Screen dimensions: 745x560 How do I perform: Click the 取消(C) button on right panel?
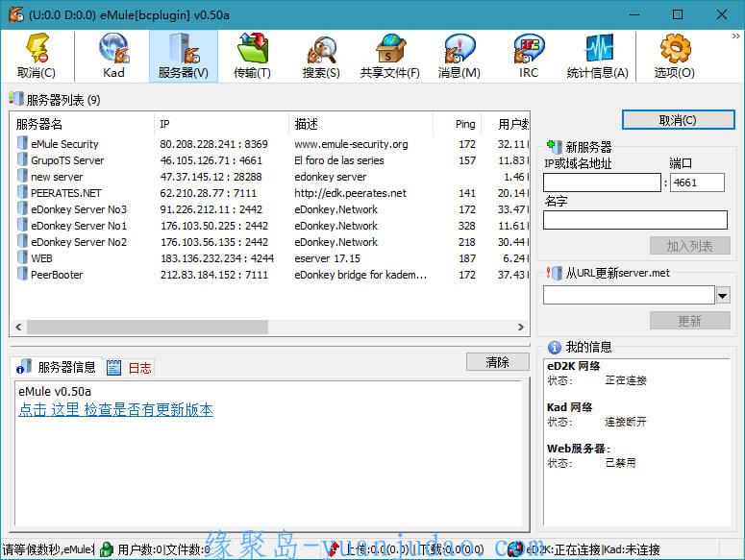678,120
